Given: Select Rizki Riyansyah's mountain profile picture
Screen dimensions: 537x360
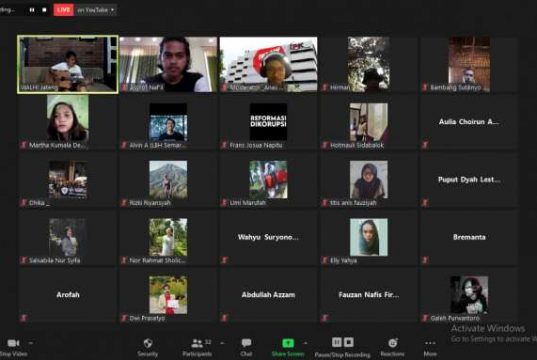Looking at the screenshot, I should (168, 179).
